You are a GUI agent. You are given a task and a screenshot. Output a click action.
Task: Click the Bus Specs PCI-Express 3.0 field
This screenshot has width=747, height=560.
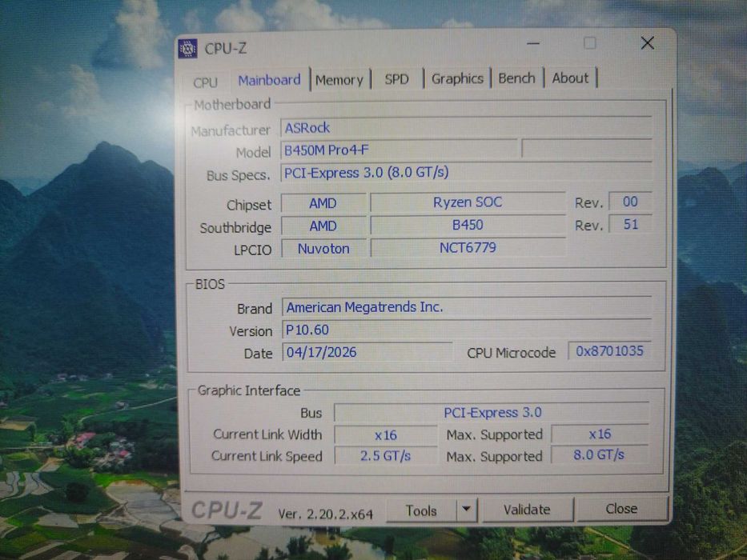(x=466, y=172)
